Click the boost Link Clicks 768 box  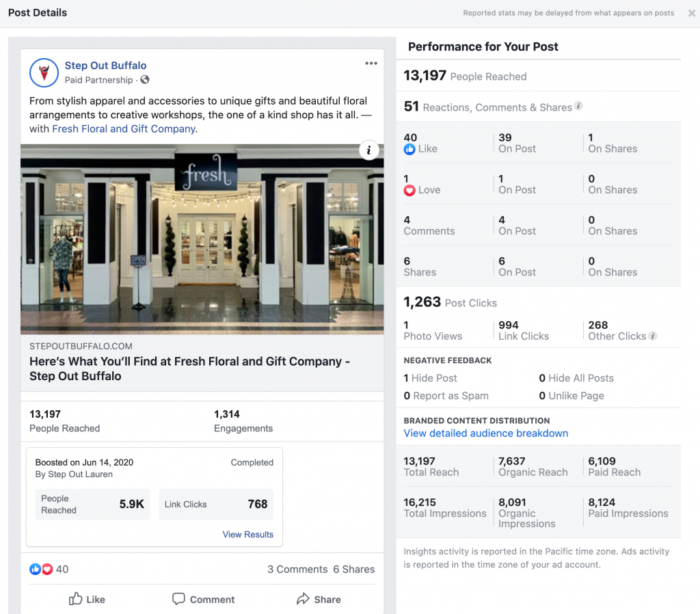[216, 504]
